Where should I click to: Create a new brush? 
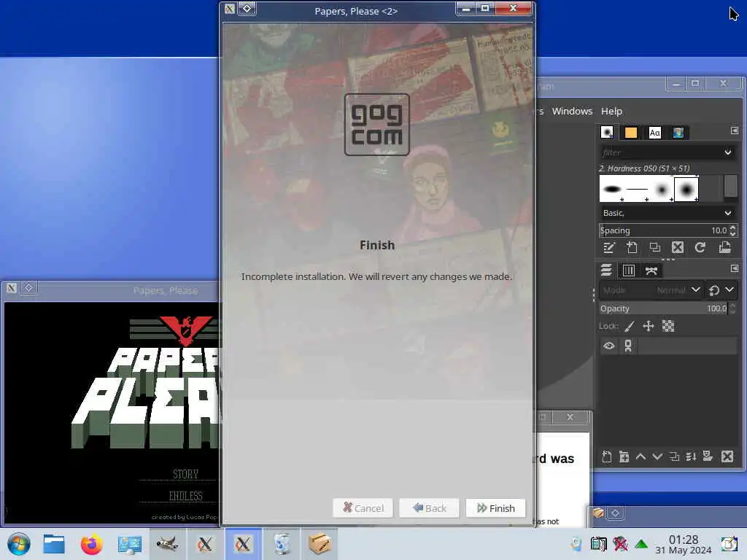pos(632,248)
